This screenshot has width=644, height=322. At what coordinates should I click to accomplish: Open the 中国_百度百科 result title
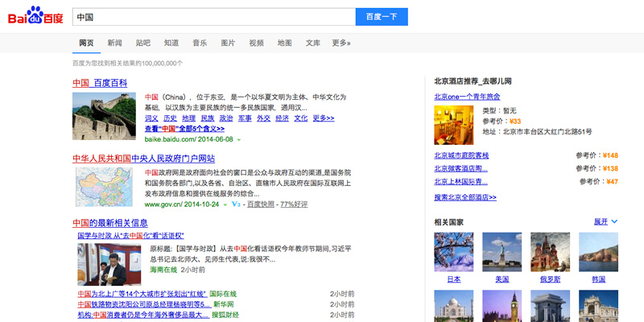coord(100,83)
